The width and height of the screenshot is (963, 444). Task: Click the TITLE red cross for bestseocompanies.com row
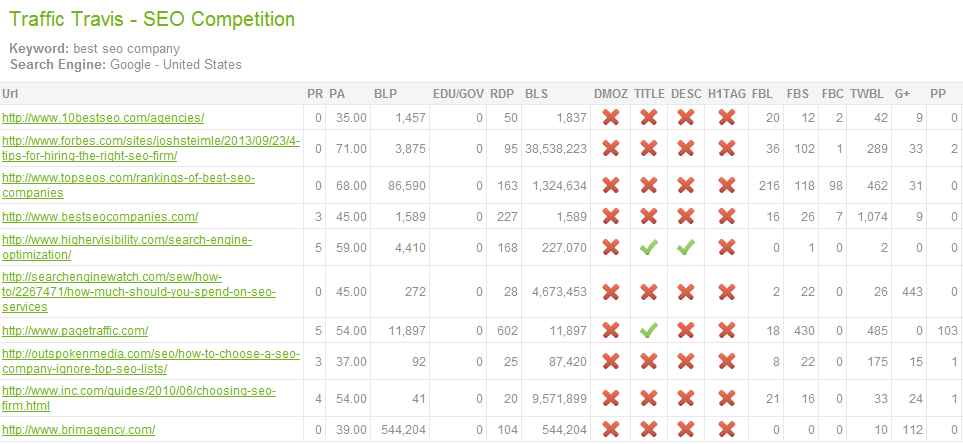point(649,216)
